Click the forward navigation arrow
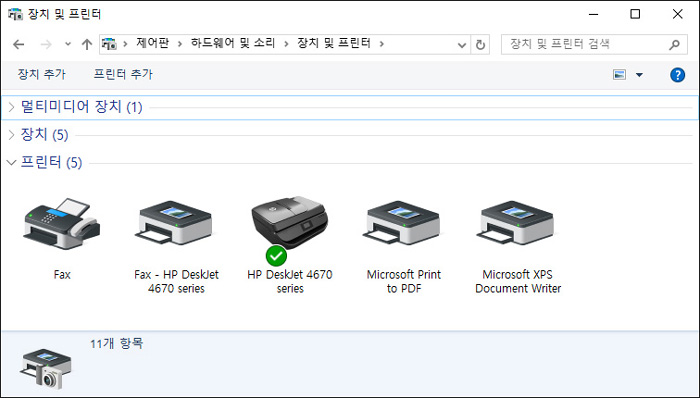Screen dimensions: 700x398 (x=46, y=44)
